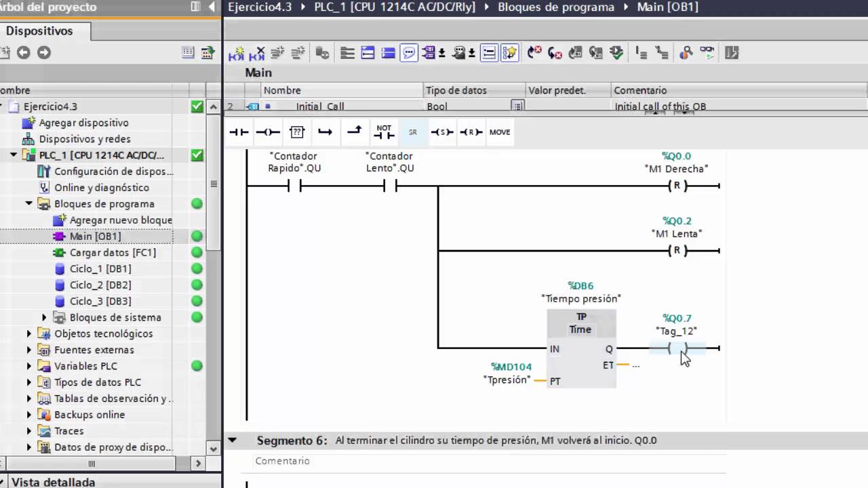Expand Tipos de datos PLC node
Viewport: 868px width, 488px height.
click(x=29, y=383)
